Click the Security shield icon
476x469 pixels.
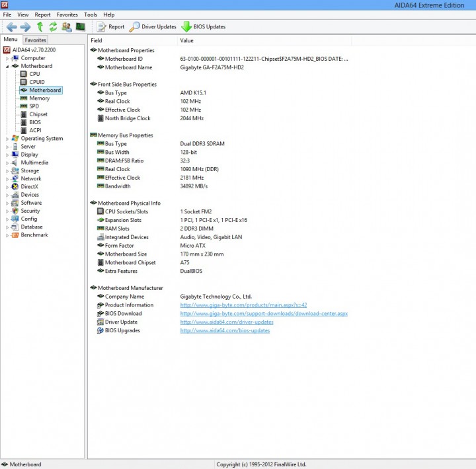[15, 211]
